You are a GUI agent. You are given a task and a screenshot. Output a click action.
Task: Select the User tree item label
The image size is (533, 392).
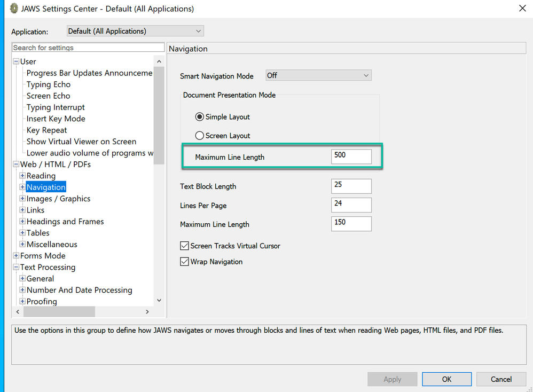coord(28,61)
